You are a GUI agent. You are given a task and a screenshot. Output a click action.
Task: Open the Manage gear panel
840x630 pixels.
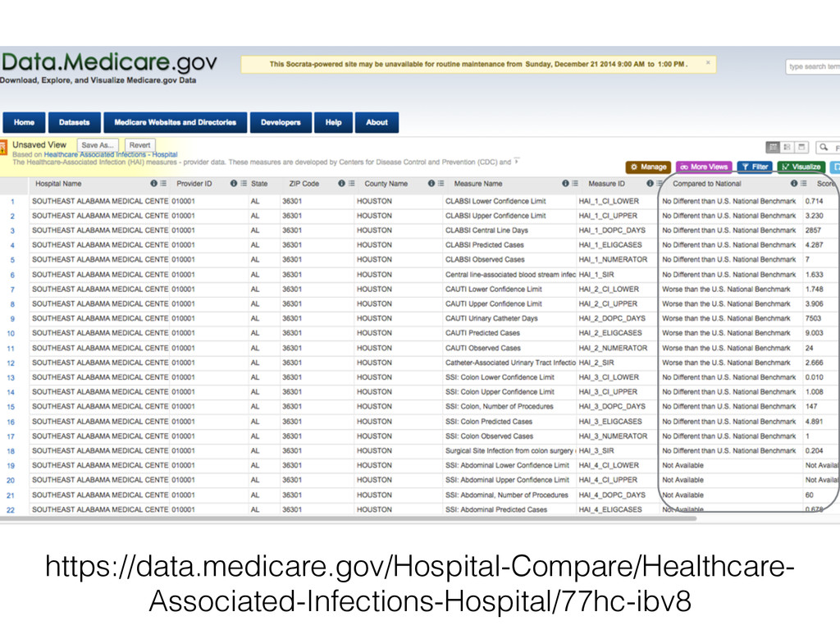point(648,167)
